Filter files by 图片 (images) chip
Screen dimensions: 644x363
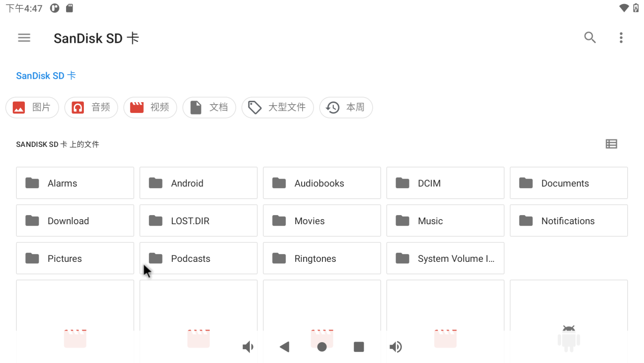[x=32, y=108]
